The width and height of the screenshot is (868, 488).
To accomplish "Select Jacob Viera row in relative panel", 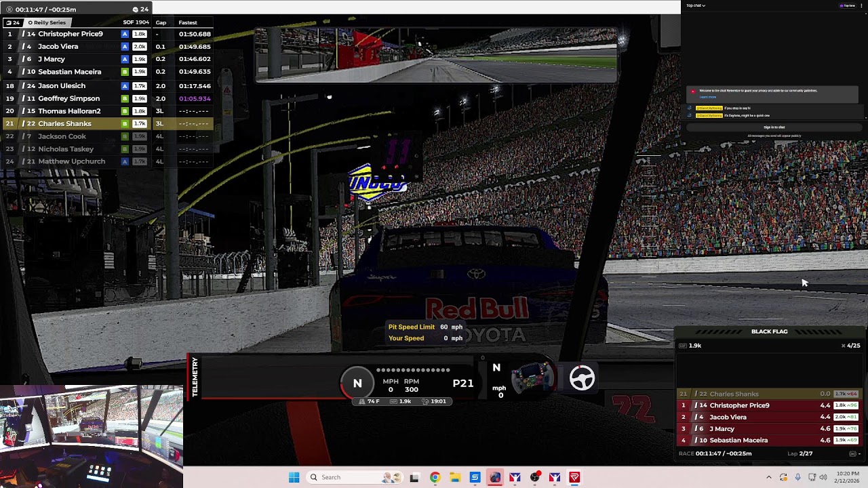I will (x=769, y=417).
